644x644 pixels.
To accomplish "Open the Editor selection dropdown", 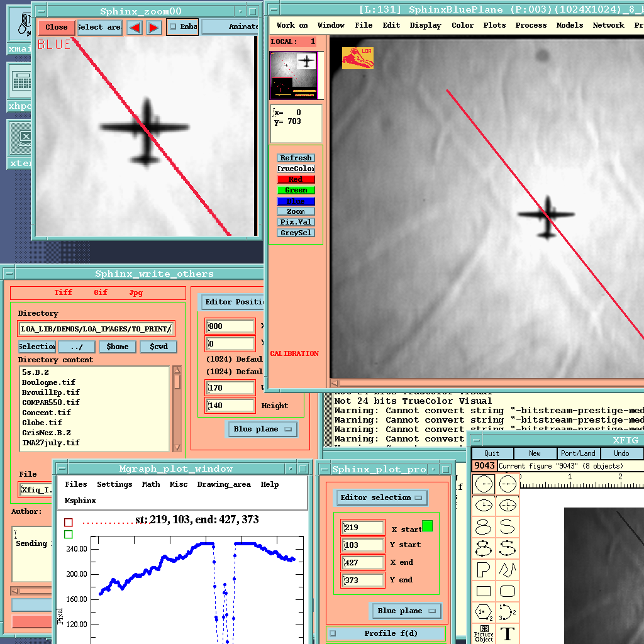I will (x=382, y=498).
